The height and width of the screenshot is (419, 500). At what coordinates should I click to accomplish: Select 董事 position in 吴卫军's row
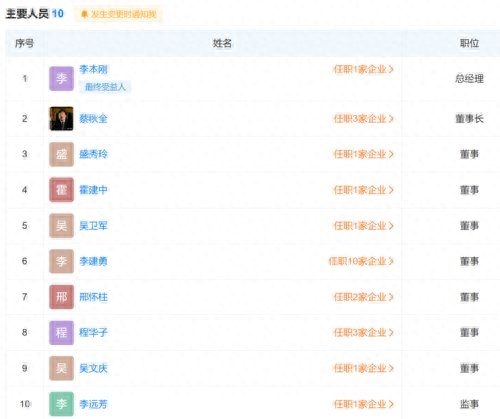(469, 226)
